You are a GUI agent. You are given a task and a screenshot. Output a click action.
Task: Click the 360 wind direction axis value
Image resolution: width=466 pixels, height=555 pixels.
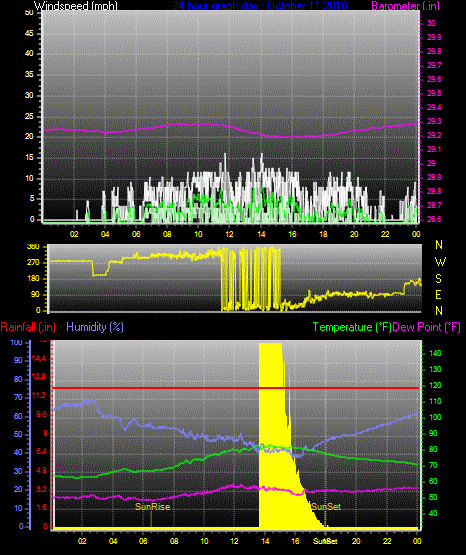pos(33,247)
